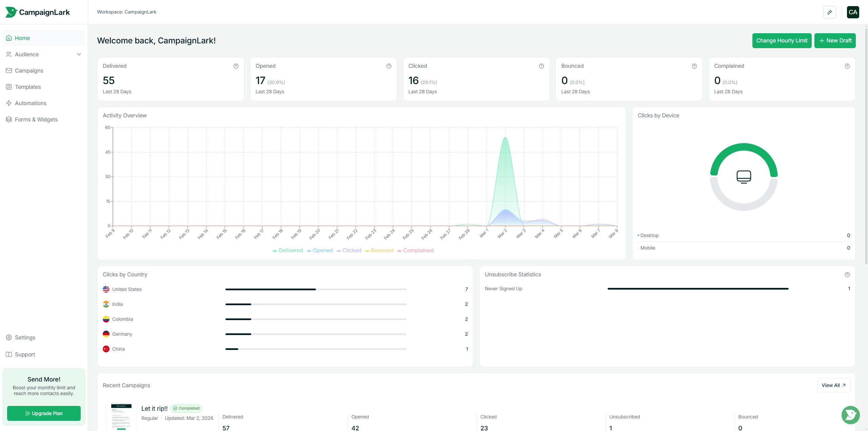Click the United States clicks progress bar
868x431 pixels.
coord(316,289)
